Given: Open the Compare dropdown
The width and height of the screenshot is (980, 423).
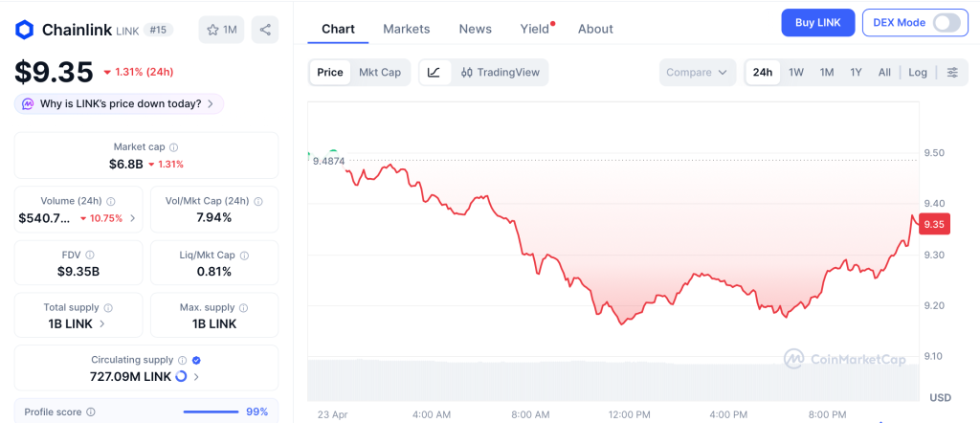Looking at the screenshot, I should pos(698,73).
